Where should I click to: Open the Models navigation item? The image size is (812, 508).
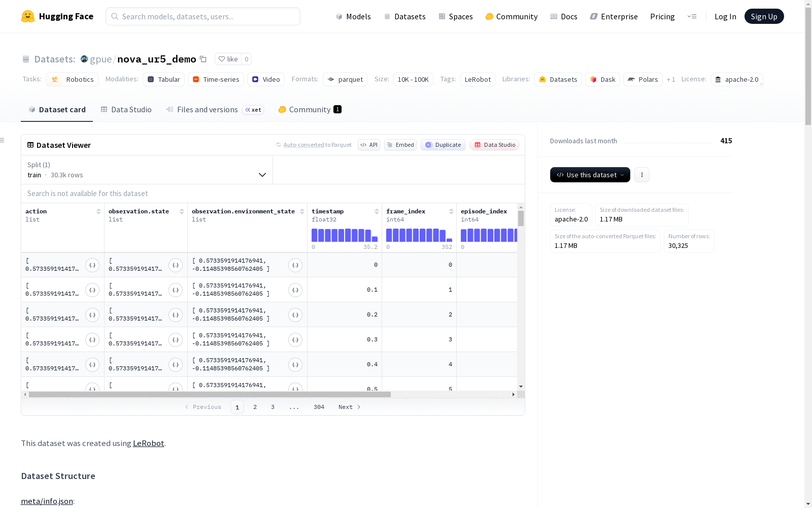(x=353, y=16)
